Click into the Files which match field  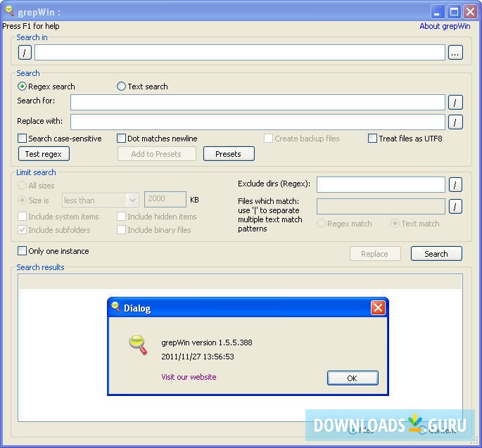point(381,206)
